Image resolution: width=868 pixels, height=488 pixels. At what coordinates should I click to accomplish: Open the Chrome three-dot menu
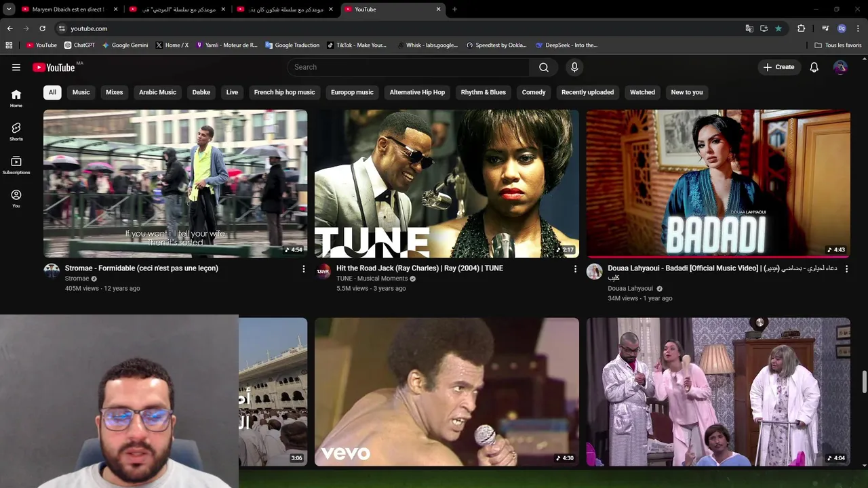(858, 28)
